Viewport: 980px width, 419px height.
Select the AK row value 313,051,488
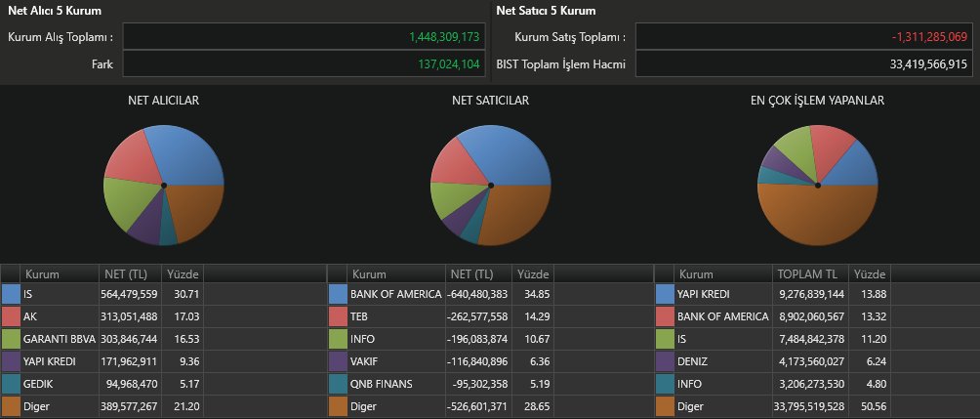[129, 316]
